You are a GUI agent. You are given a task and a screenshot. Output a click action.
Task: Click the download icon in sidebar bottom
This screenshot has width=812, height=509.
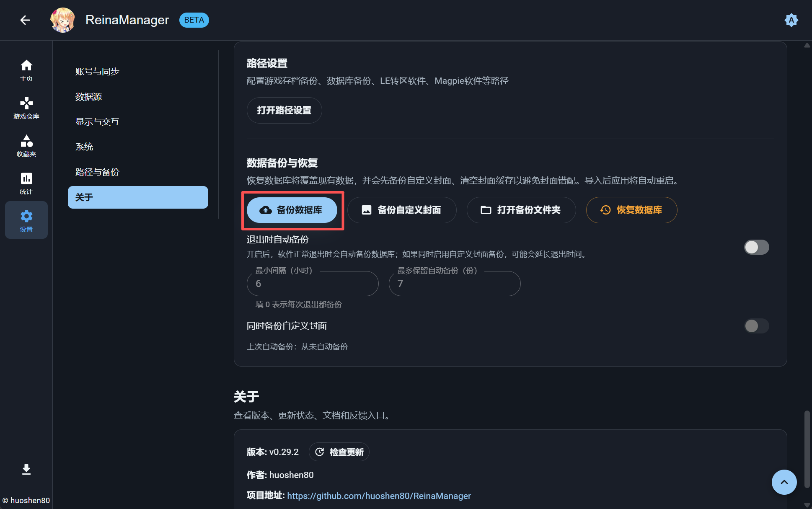pyautogui.click(x=26, y=469)
